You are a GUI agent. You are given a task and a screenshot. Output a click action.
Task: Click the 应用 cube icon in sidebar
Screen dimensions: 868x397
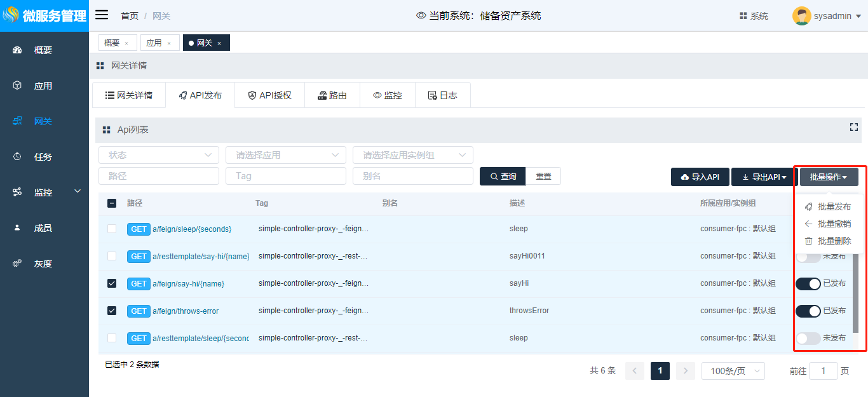(18, 86)
